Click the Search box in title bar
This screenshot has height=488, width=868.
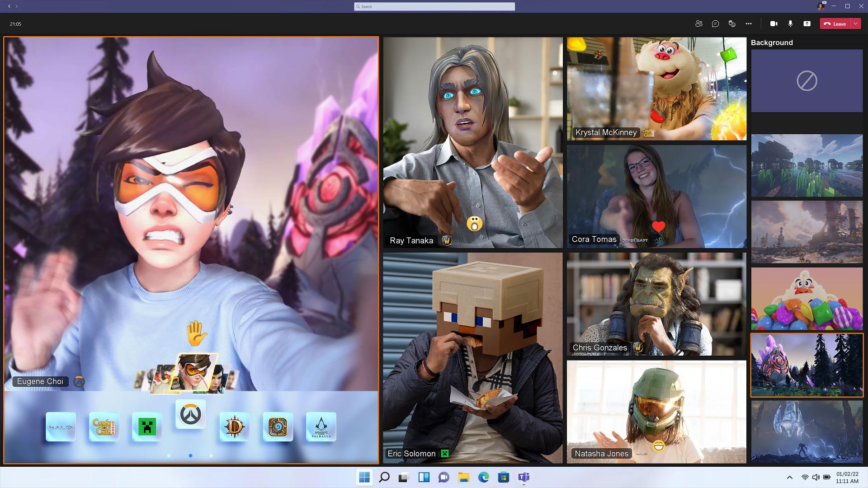click(x=434, y=6)
